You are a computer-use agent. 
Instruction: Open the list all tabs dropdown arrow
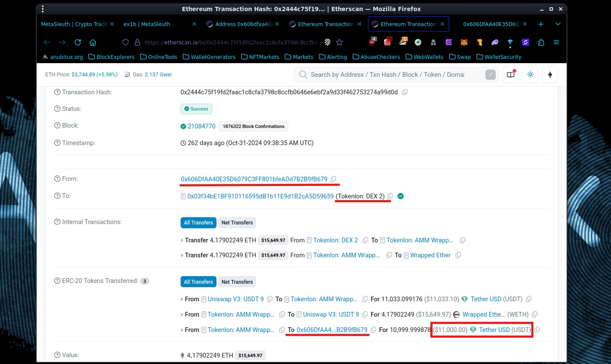tap(558, 24)
